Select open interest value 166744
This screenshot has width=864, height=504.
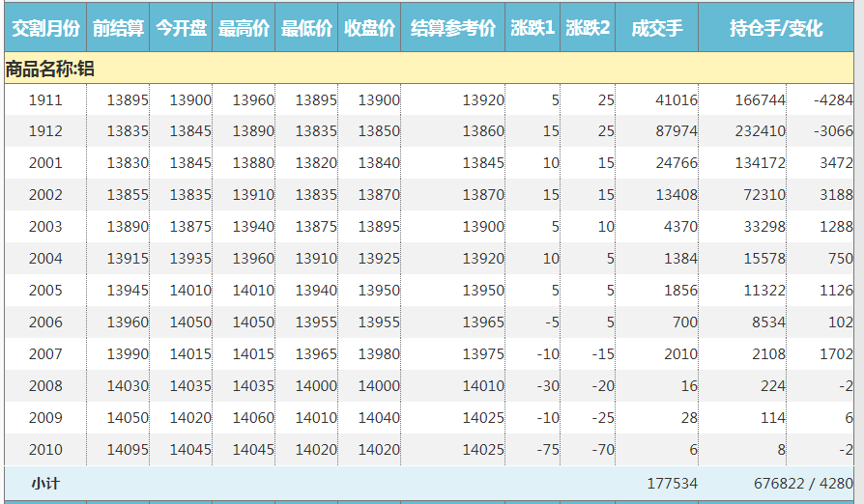(x=760, y=99)
